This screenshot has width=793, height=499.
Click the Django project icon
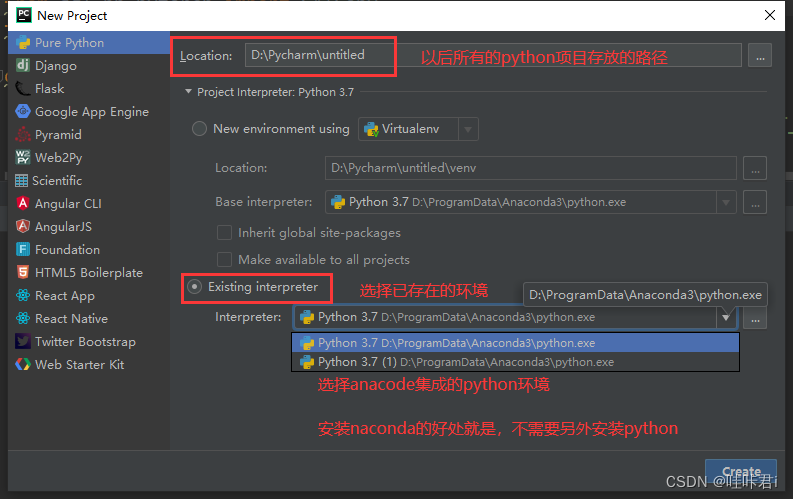[23, 65]
